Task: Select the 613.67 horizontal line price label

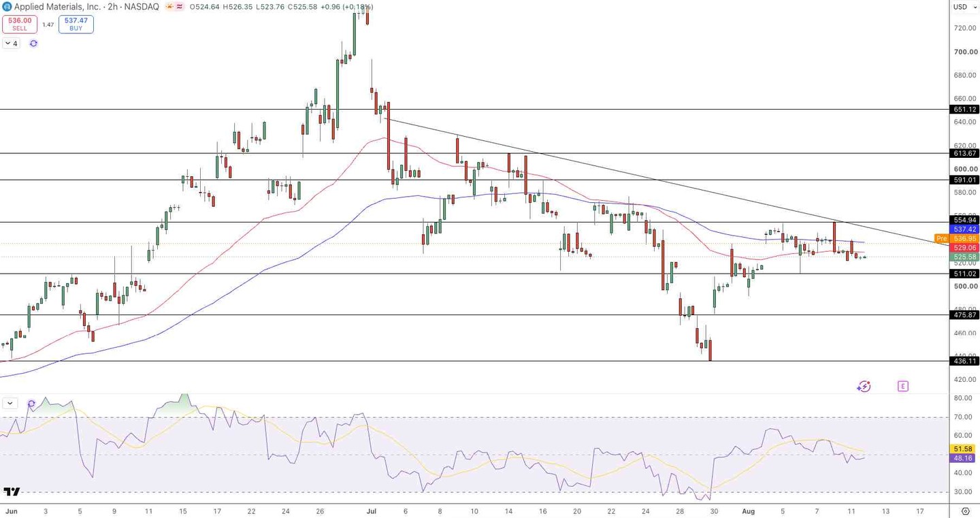Action: [965, 154]
